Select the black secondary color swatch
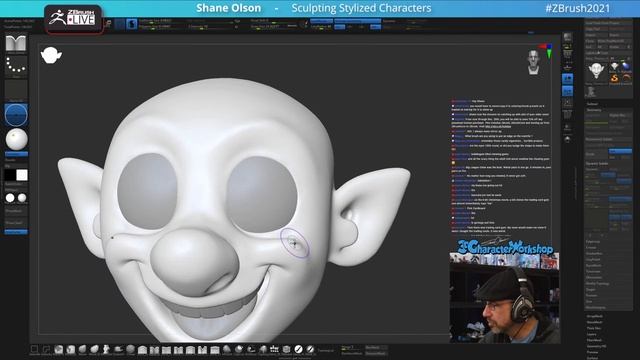This screenshot has width=640, height=360. (x=10, y=175)
